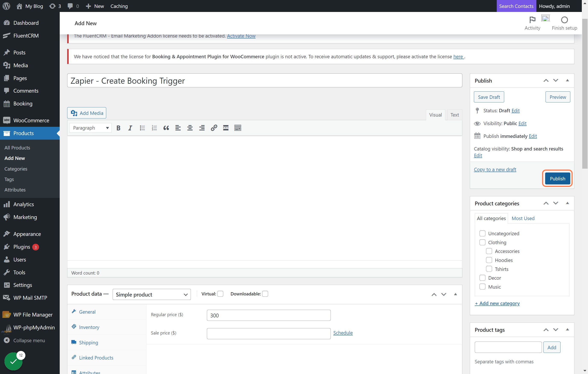Open the updates indicator showing 3
588x374 pixels.
click(55, 6)
